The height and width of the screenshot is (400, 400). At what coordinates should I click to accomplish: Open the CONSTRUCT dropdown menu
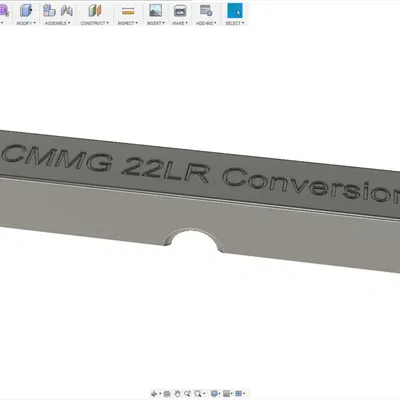pos(95,23)
